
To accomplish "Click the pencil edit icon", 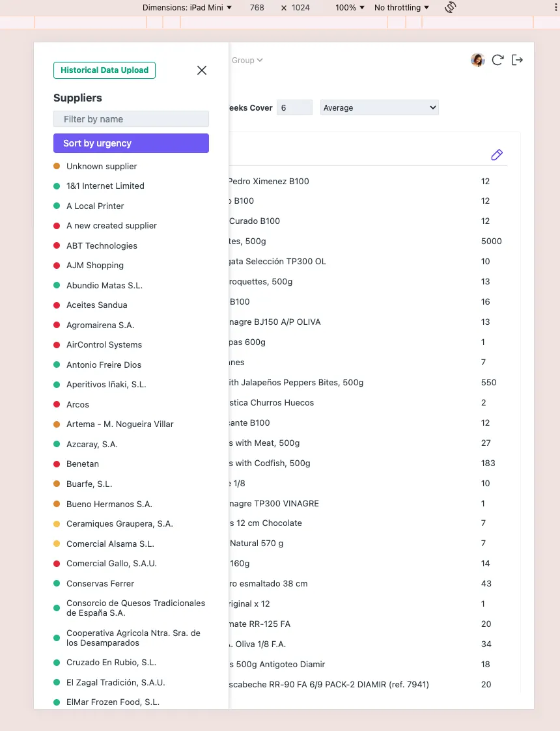I will pyautogui.click(x=497, y=154).
